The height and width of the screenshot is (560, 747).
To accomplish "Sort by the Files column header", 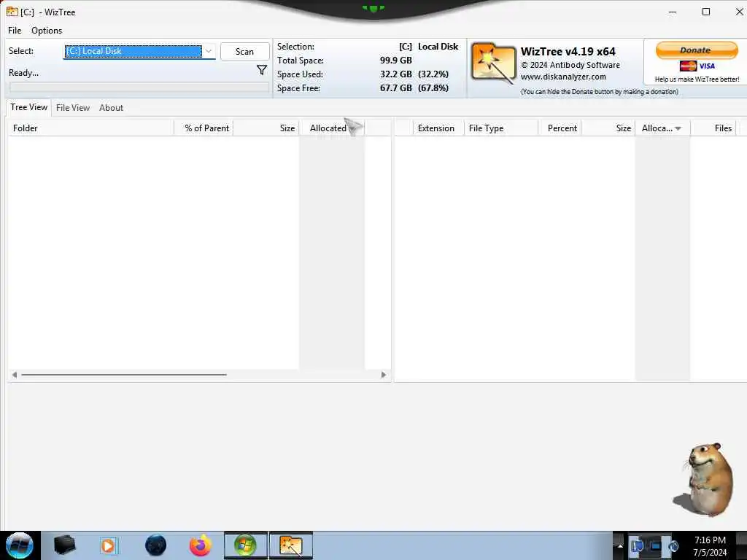I will click(713, 128).
